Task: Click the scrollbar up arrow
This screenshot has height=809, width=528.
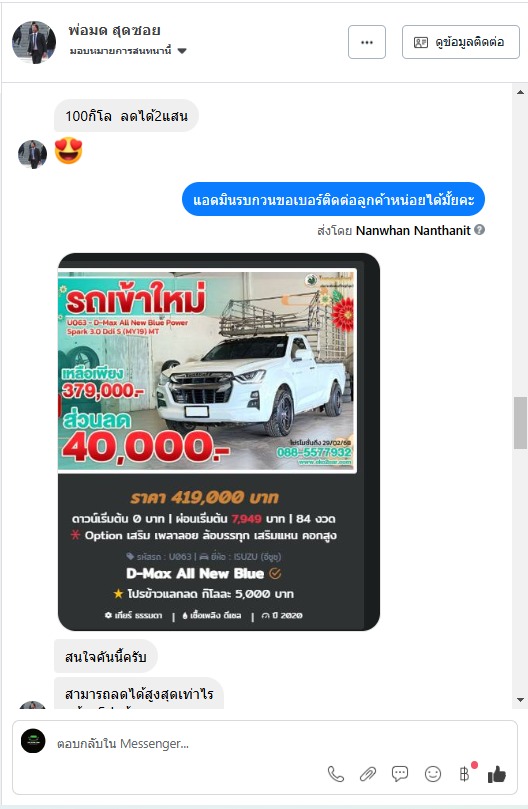Action: (520, 92)
